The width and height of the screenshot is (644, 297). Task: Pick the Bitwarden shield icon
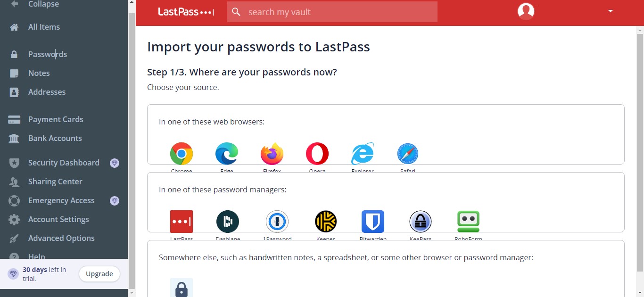coord(373,222)
